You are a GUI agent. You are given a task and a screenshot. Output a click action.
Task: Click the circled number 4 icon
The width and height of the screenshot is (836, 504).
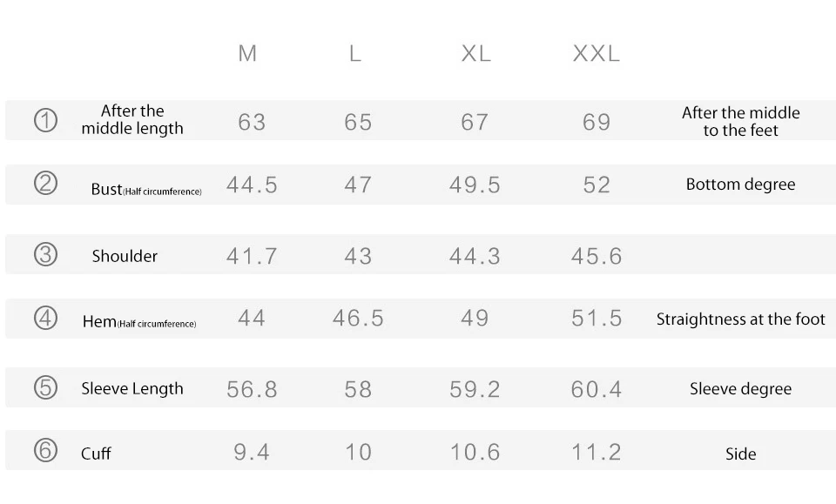[45, 318]
